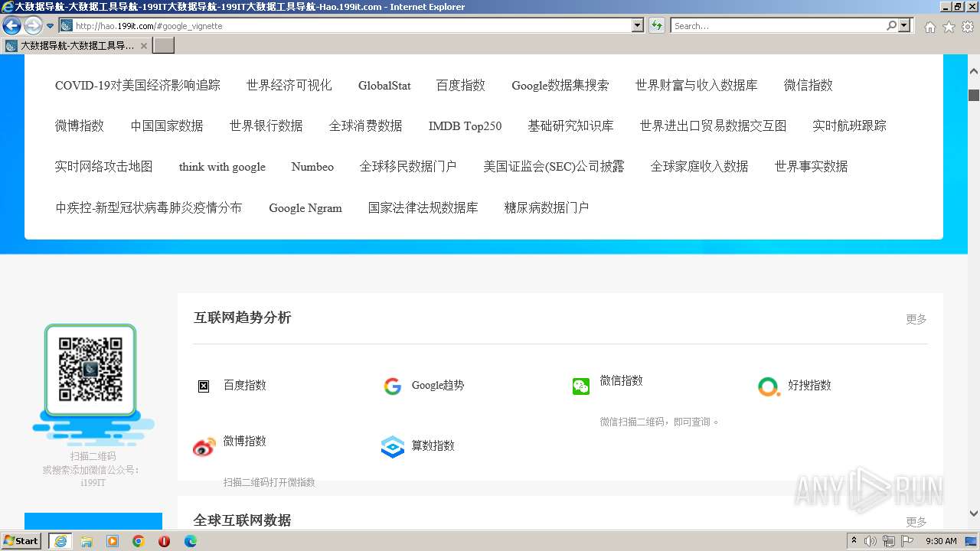Open Google数据集搜索 link
This screenshot has width=980, height=551.
click(x=560, y=86)
